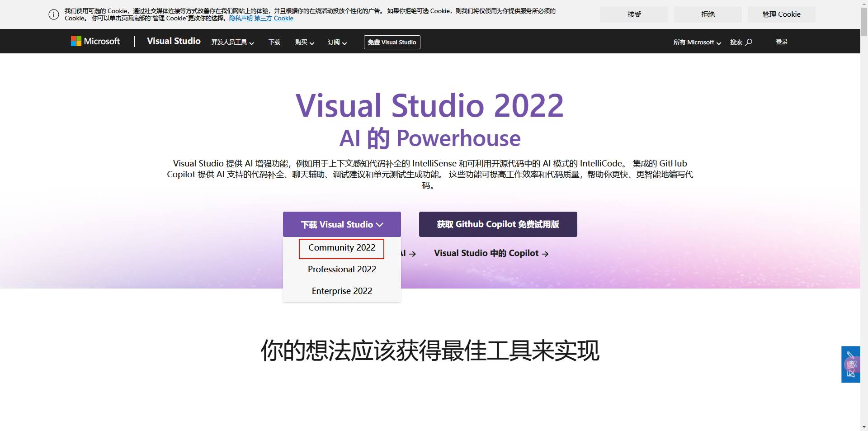Click the search magnifier icon
The height and width of the screenshot is (431, 868).
(x=749, y=42)
